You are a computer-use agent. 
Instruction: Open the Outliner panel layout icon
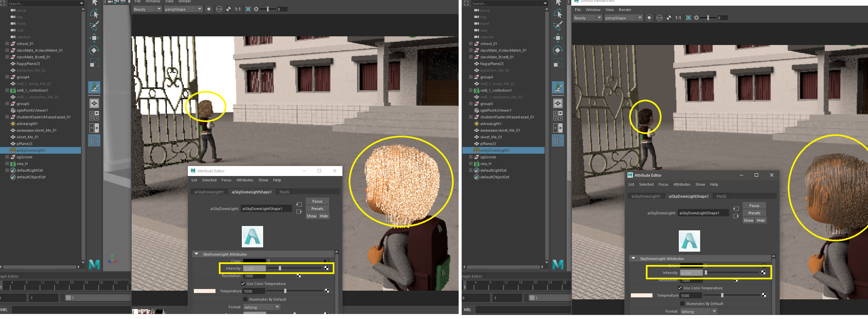[x=94, y=140]
